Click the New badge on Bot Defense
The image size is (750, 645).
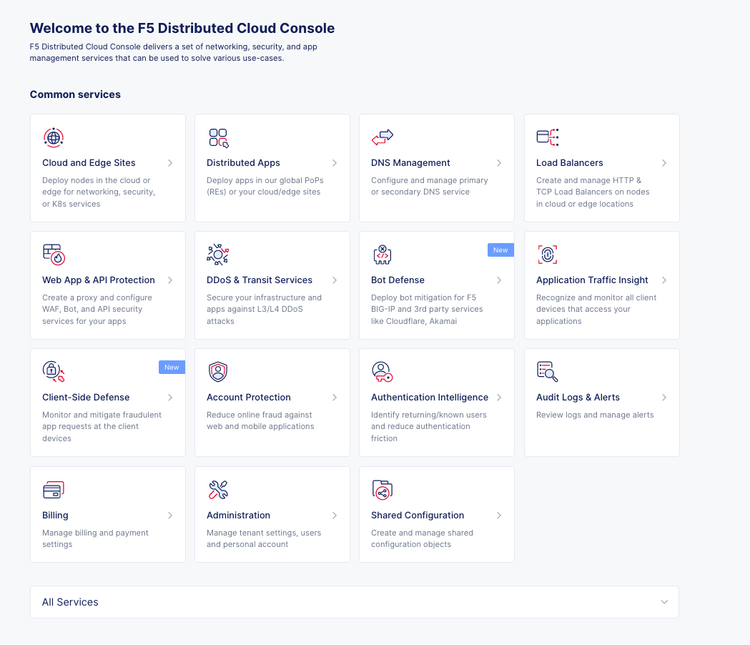click(500, 250)
